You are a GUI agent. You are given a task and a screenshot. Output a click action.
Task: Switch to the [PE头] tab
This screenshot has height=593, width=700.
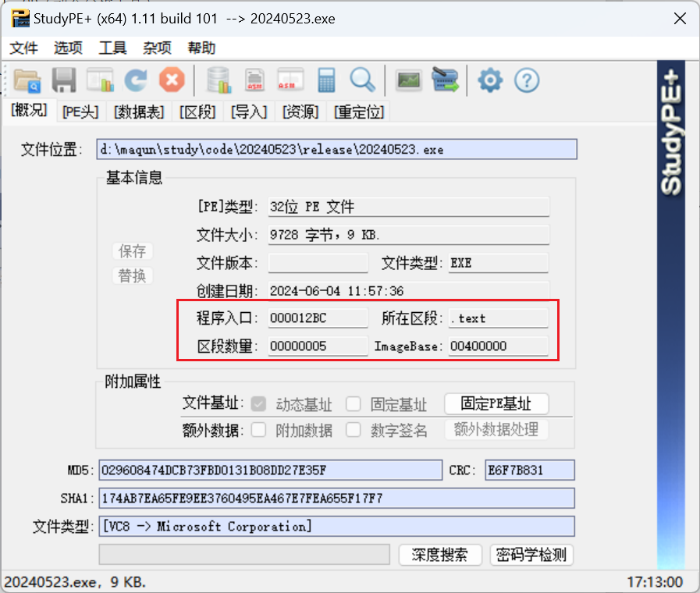pyautogui.click(x=80, y=112)
